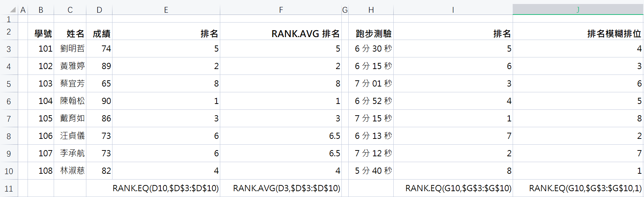Select name cell 黃雅婷
Screen dimensions: 644x197
[x=70, y=66]
